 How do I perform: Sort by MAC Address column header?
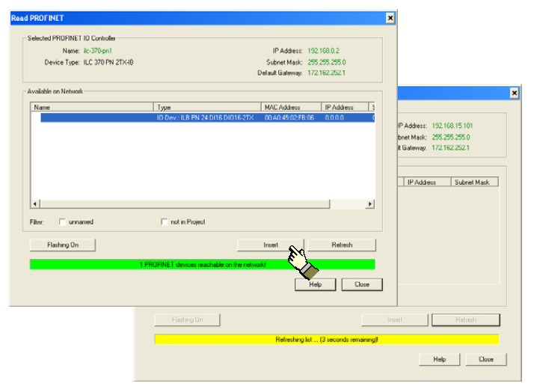[x=291, y=107]
